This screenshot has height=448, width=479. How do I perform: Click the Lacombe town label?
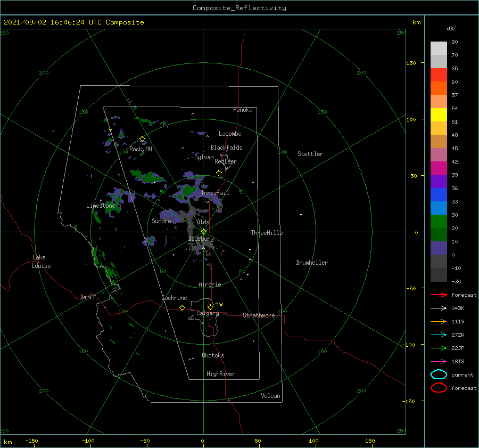coord(230,134)
